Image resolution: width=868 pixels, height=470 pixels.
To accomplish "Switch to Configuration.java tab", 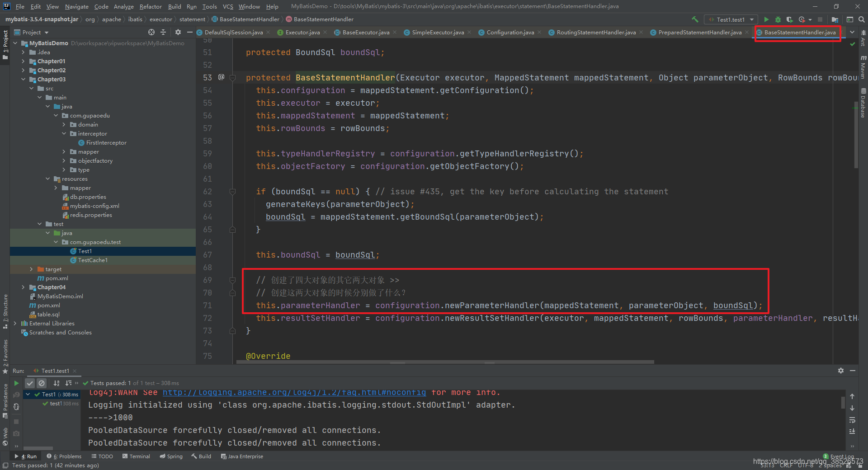I will (510, 32).
